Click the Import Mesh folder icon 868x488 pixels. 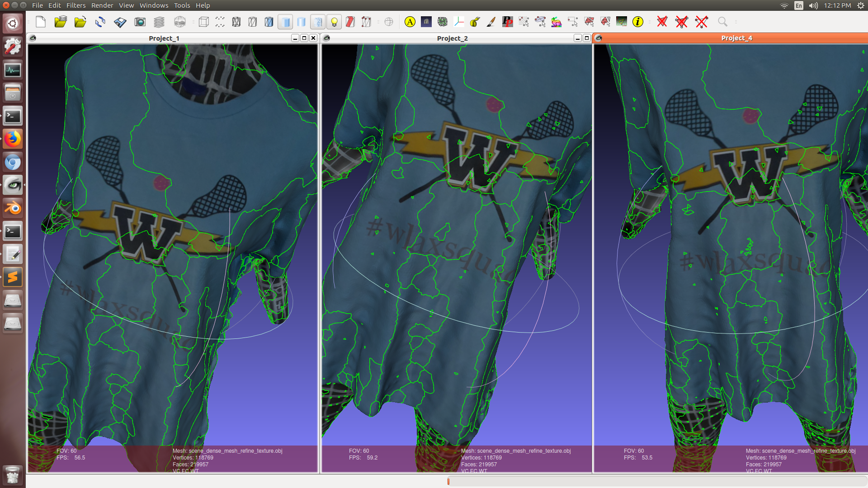(x=80, y=22)
